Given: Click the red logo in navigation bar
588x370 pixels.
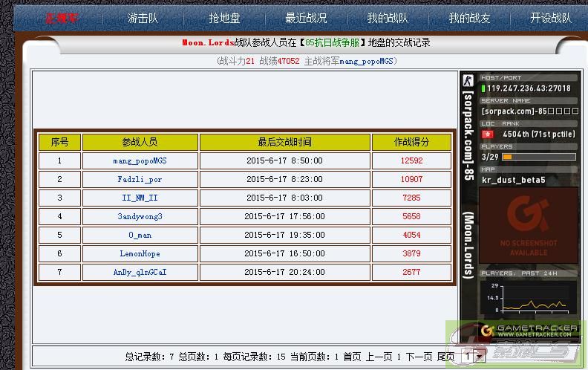Looking at the screenshot, I should [x=62, y=18].
